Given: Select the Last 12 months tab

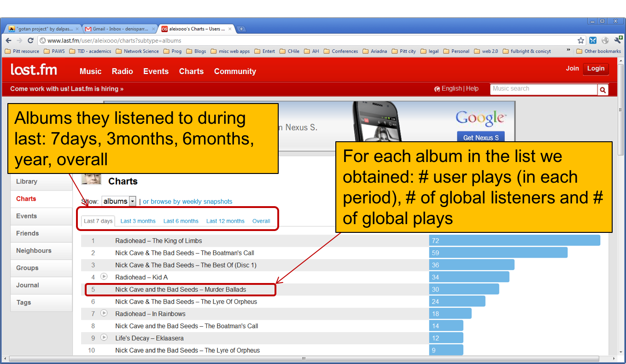Looking at the screenshot, I should [x=225, y=221].
